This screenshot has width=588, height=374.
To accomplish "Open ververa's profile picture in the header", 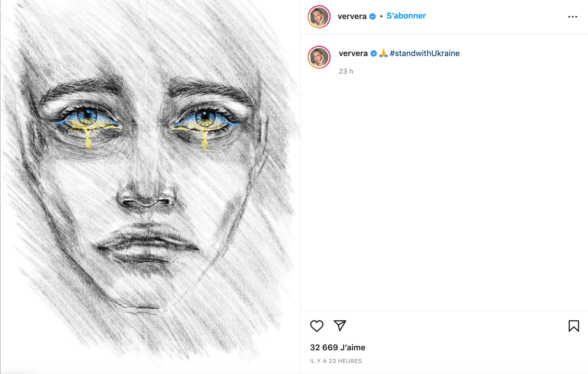I will (x=319, y=17).
